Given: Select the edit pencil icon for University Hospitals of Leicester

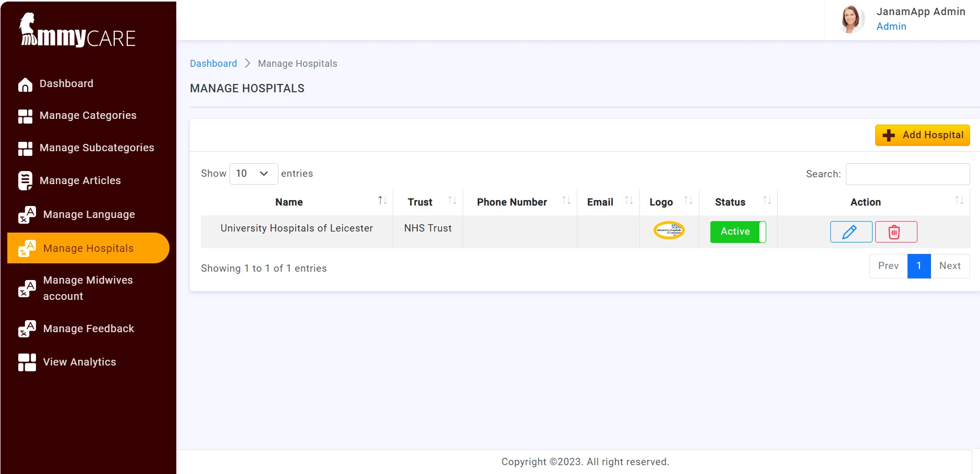Looking at the screenshot, I should coord(850,232).
